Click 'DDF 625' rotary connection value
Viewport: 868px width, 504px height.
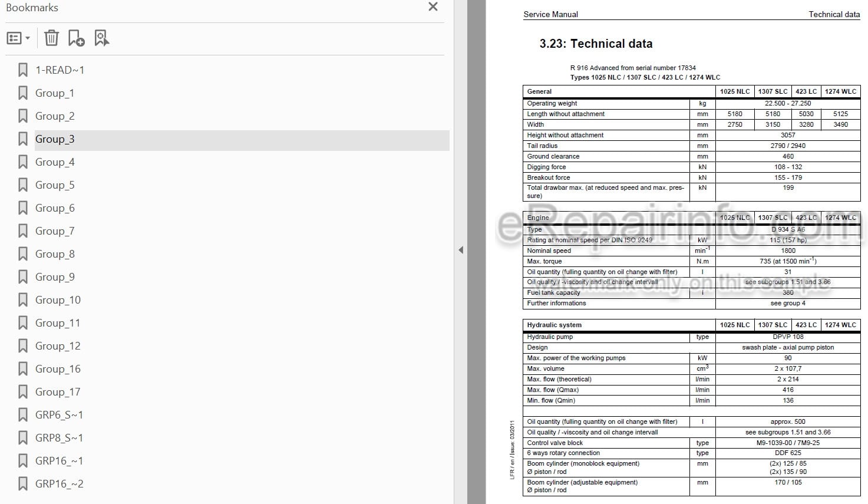[x=788, y=453]
